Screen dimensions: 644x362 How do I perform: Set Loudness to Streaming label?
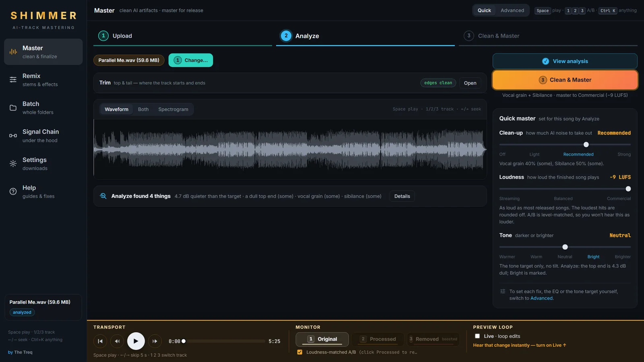tap(510, 199)
